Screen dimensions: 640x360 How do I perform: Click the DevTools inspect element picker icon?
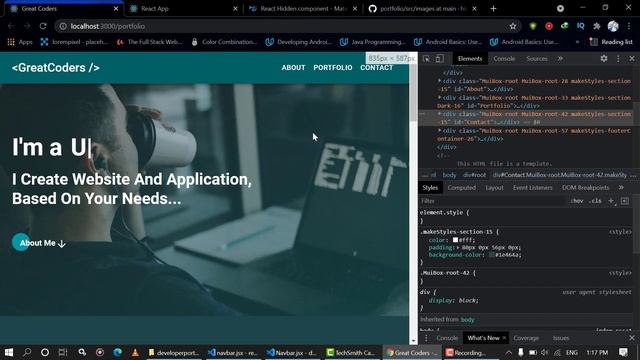[426, 58]
